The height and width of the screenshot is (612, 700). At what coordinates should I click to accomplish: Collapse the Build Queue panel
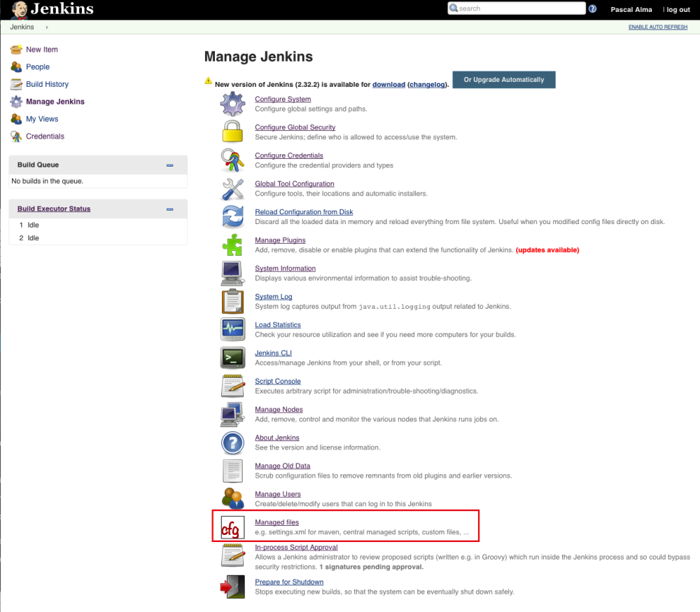(x=169, y=165)
